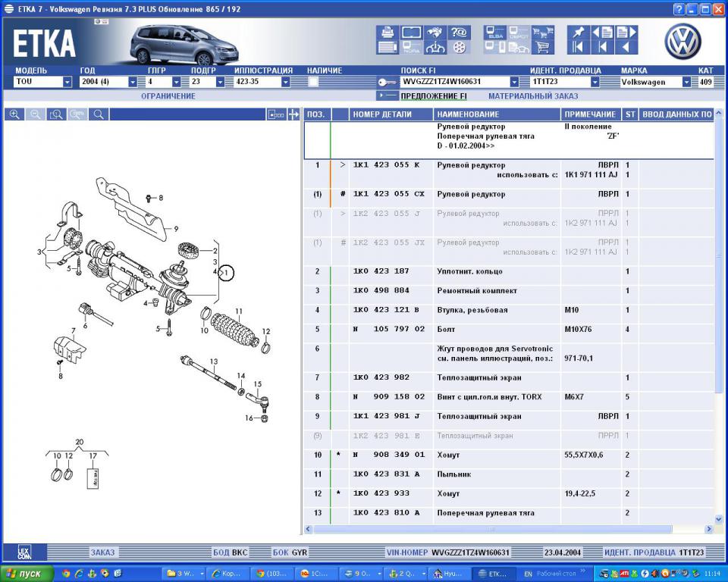Zoom in on the illustration

coord(14,114)
